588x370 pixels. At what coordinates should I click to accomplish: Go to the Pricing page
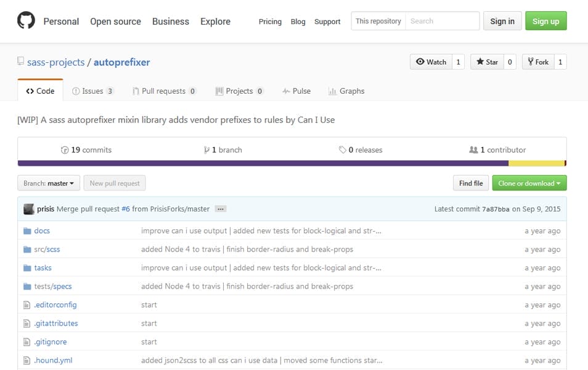click(x=270, y=22)
